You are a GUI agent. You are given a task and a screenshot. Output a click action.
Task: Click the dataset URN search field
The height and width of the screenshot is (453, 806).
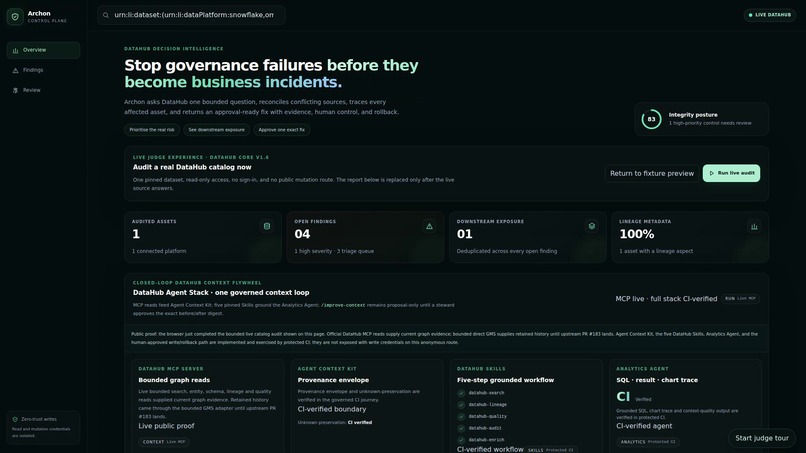[191, 15]
